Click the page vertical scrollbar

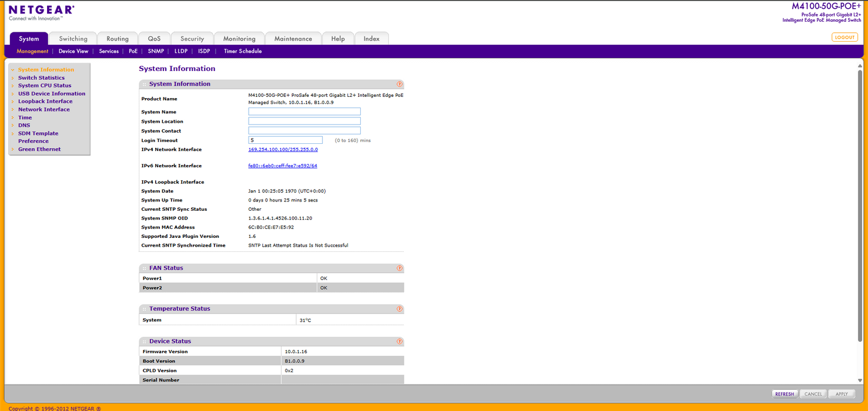pos(860,206)
